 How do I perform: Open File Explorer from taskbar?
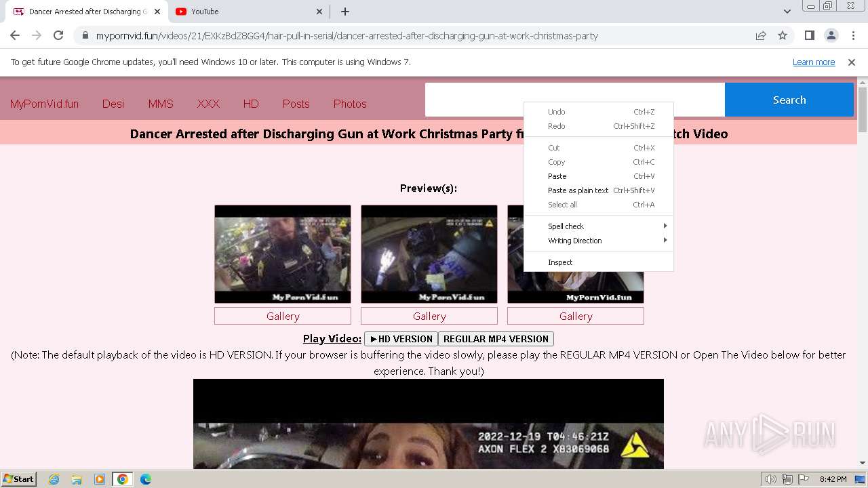point(77,479)
